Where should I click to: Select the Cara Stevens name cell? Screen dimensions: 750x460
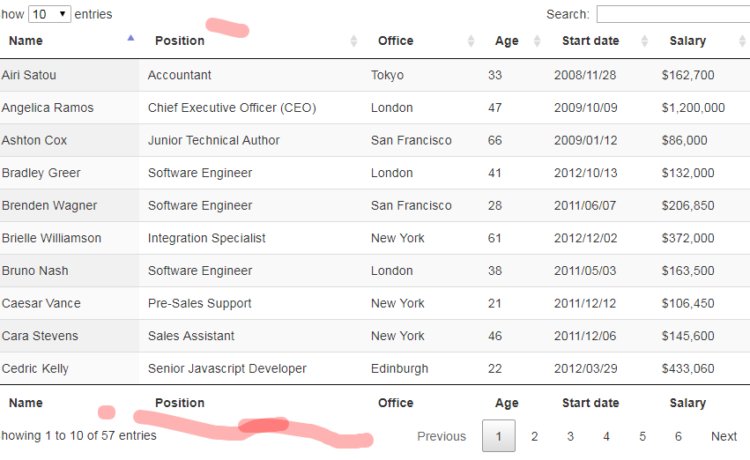point(69,336)
